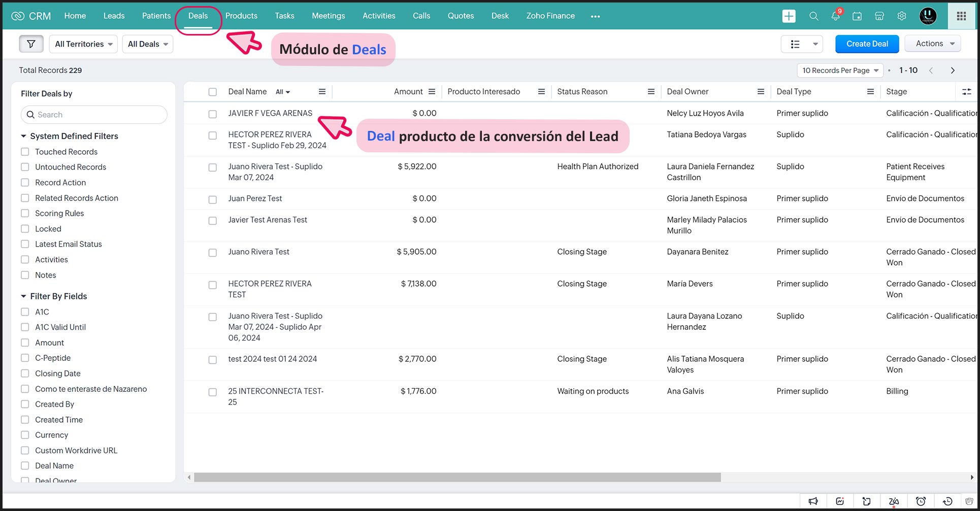Go to next page of records

[x=953, y=71]
